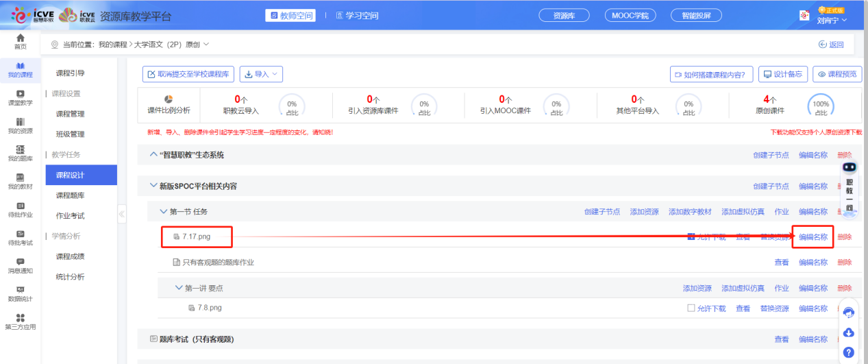Expand the "智慧职教"生态系统 section
868x364 pixels.
click(x=153, y=155)
